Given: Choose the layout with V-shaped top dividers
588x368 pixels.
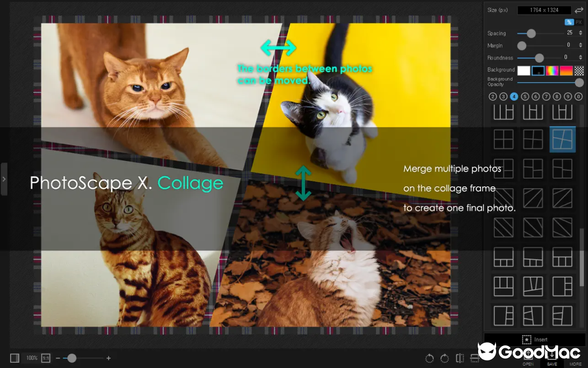Looking at the screenshot, I should tap(533, 286).
